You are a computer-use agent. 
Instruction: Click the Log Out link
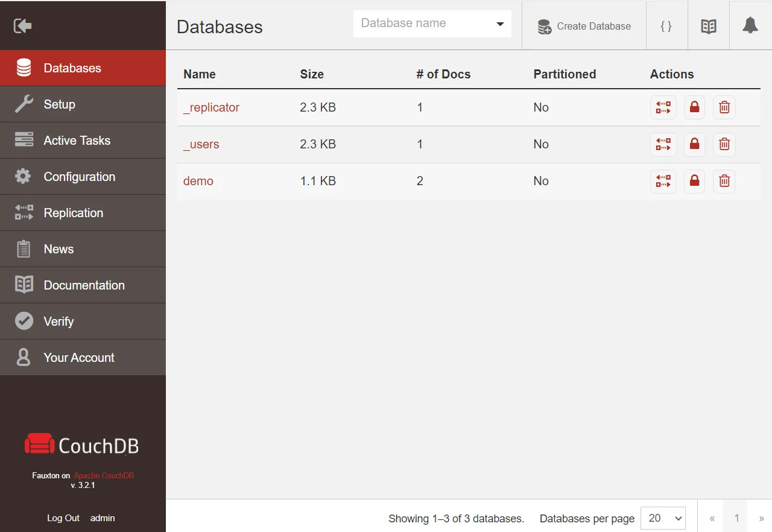pos(63,518)
